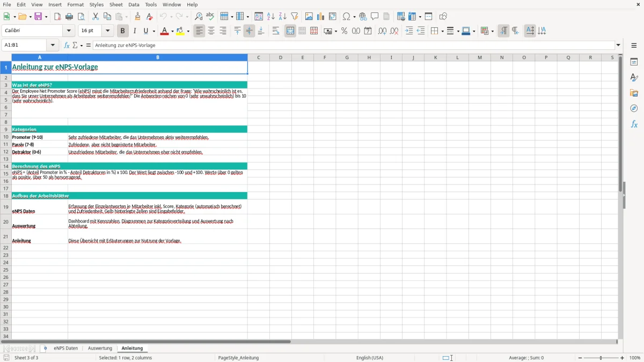Click the Print icon

point(69,17)
